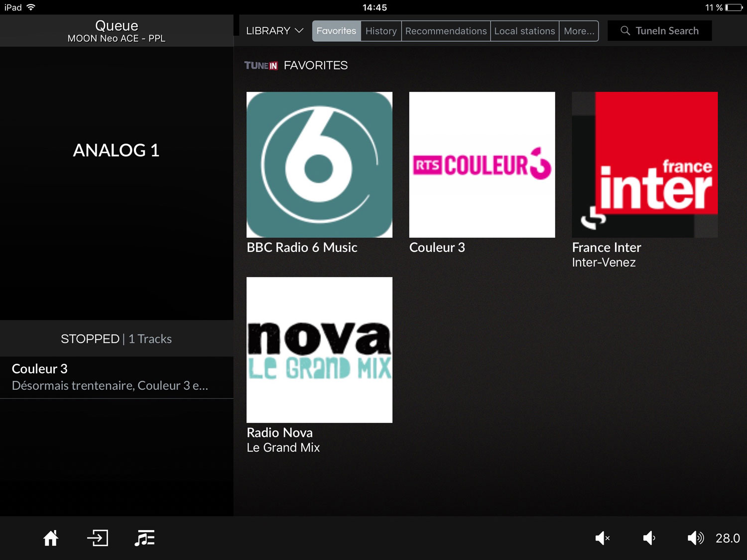Viewport: 747px width, 560px height.
Task: Select the France Inter station artwork
Action: [x=645, y=165]
